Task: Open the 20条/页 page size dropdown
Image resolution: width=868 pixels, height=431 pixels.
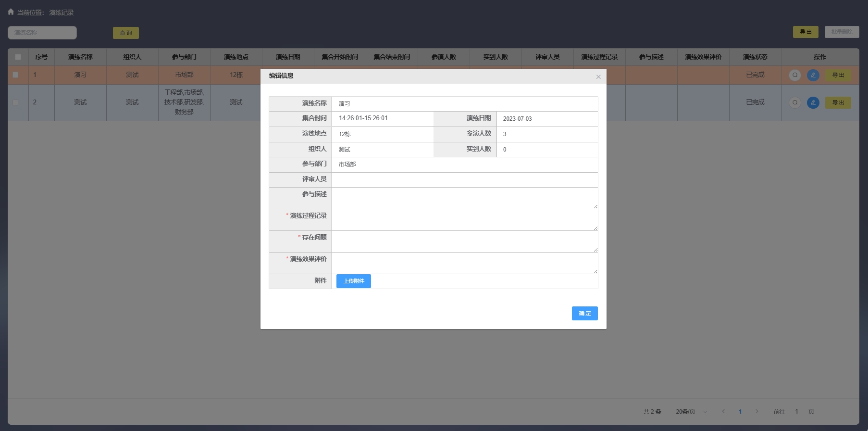Action: coord(691,411)
